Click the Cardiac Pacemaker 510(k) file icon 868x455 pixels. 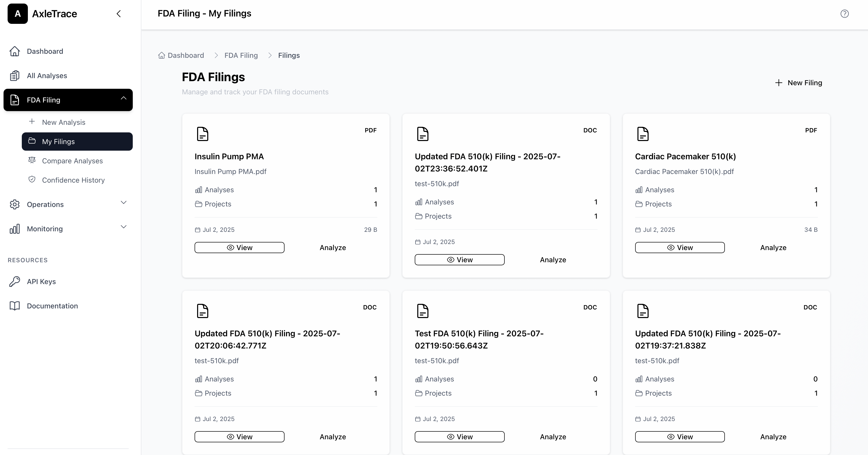tap(643, 134)
